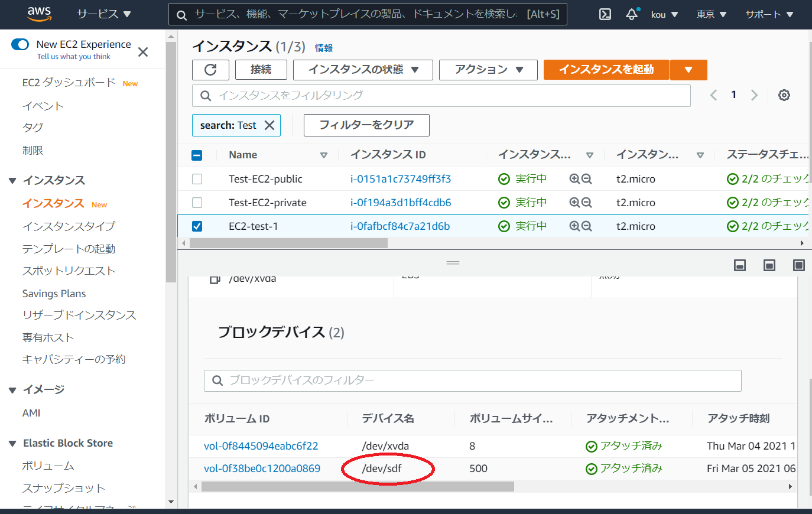Toggle the New EC2 Experience switch

(20, 44)
